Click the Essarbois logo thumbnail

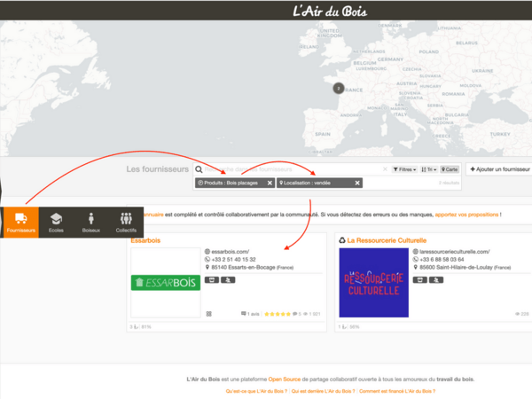(x=165, y=283)
